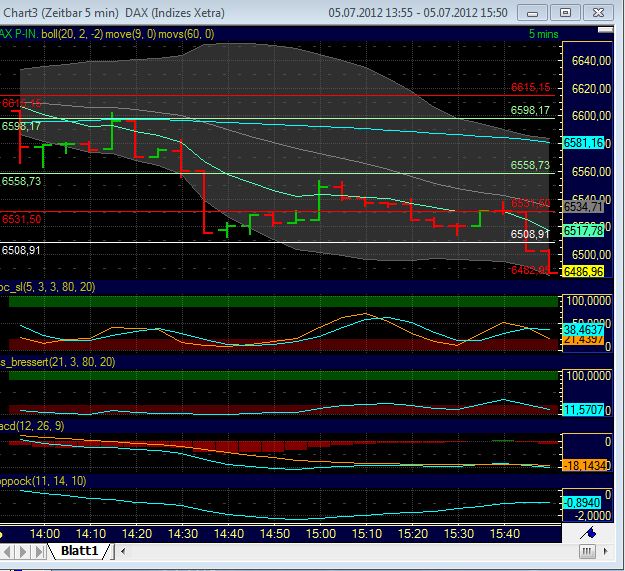Minimize the Chart3 window
This screenshot has width=625, height=571.
click(x=532, y=13)
